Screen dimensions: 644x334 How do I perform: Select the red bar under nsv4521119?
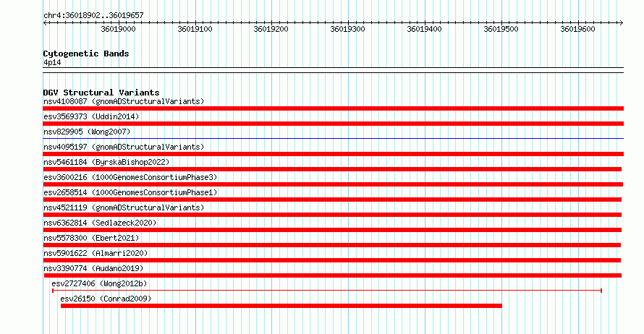[332, 215]
